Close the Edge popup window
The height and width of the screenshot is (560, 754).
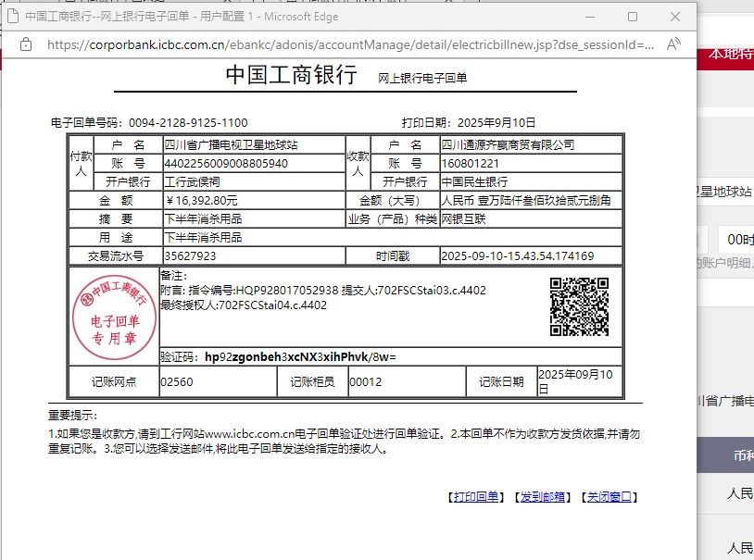click(676, 17)
